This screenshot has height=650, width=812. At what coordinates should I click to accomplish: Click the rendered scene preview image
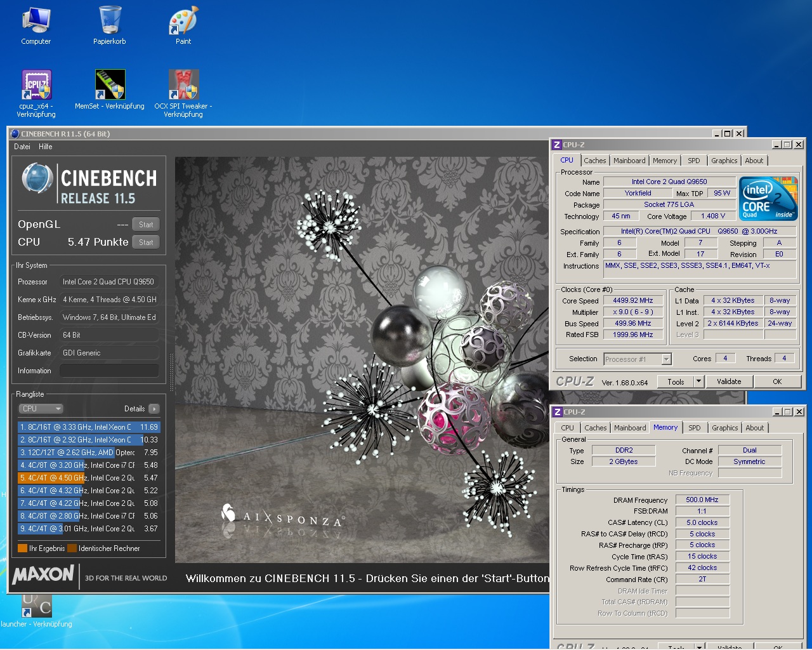(x=362, y=360)
